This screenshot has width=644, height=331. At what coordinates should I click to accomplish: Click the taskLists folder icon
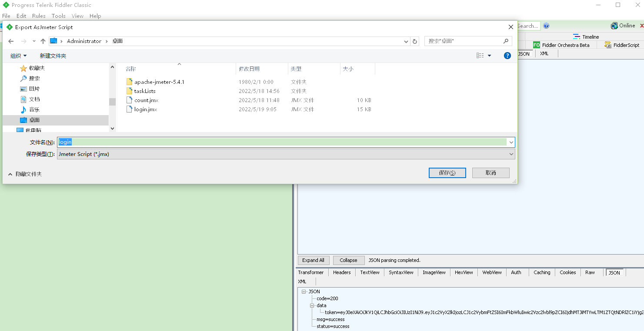tap(129, 91)
